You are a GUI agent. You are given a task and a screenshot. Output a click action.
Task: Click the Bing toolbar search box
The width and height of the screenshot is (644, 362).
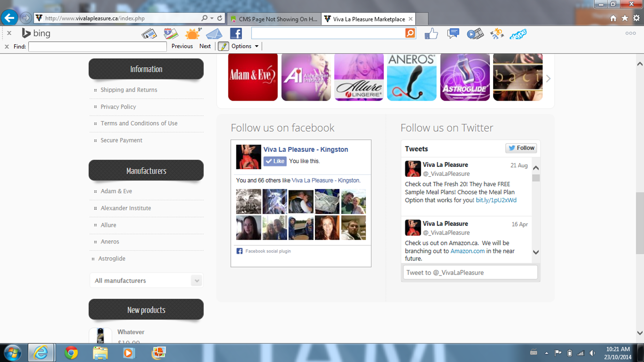tap(328, 33)
